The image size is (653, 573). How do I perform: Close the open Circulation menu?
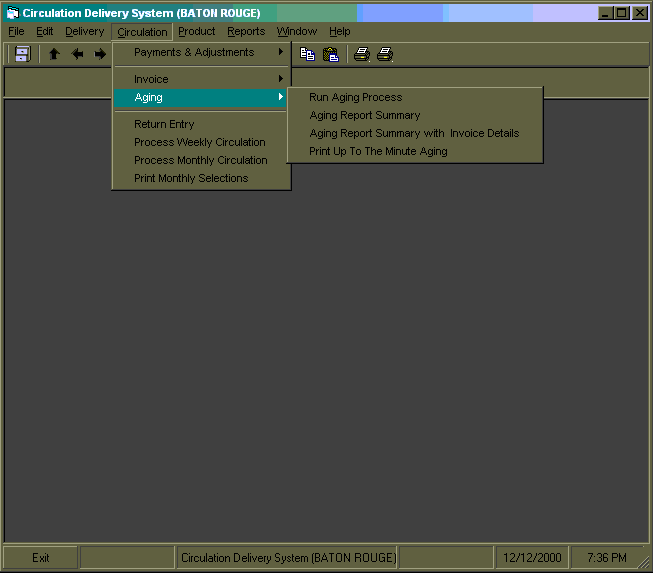[x=142, y=32]
